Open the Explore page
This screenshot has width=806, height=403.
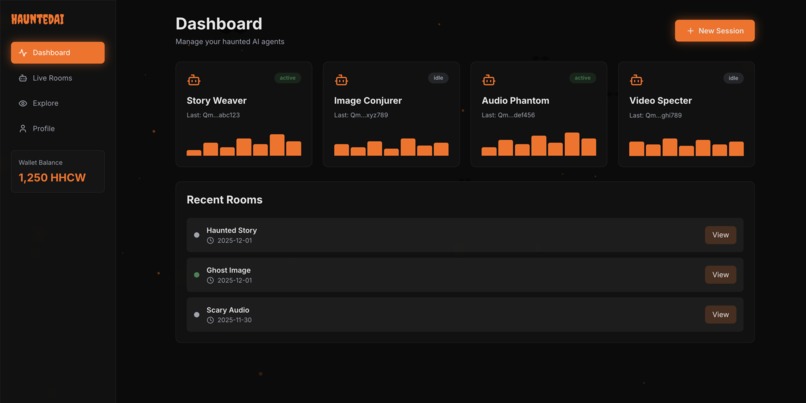tap(58, 103)
